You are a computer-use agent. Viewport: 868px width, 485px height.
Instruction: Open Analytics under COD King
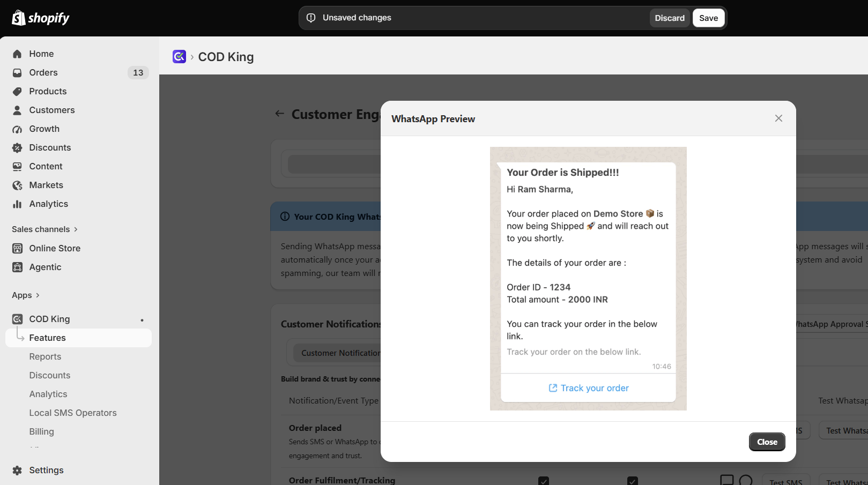[48, 394]
